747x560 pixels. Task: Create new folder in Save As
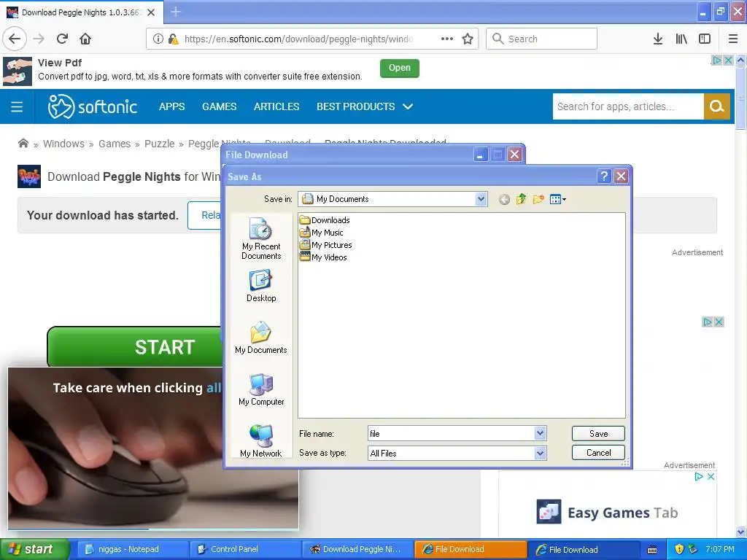click(x=538, y=199)
